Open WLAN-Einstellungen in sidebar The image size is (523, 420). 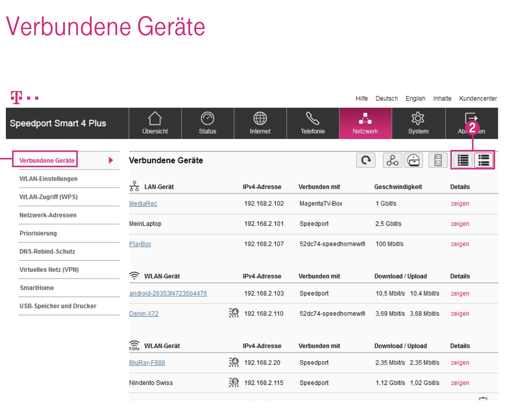coord(48,179)
